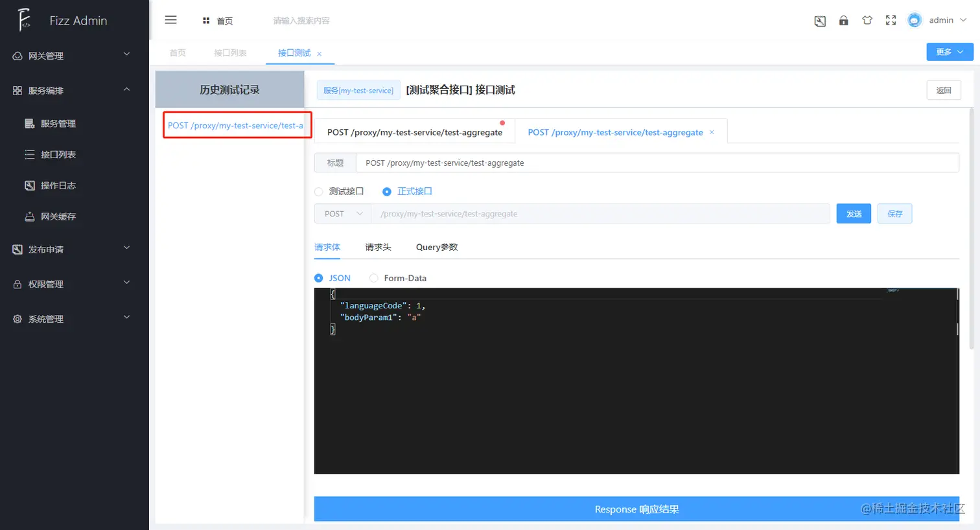Select the blue test-aggregate request tab
980x530 pixels.
615,132
